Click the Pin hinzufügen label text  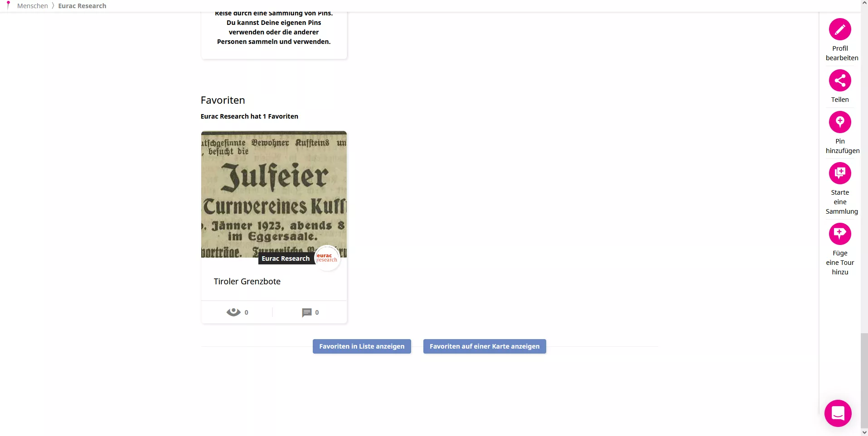point(842,146)
